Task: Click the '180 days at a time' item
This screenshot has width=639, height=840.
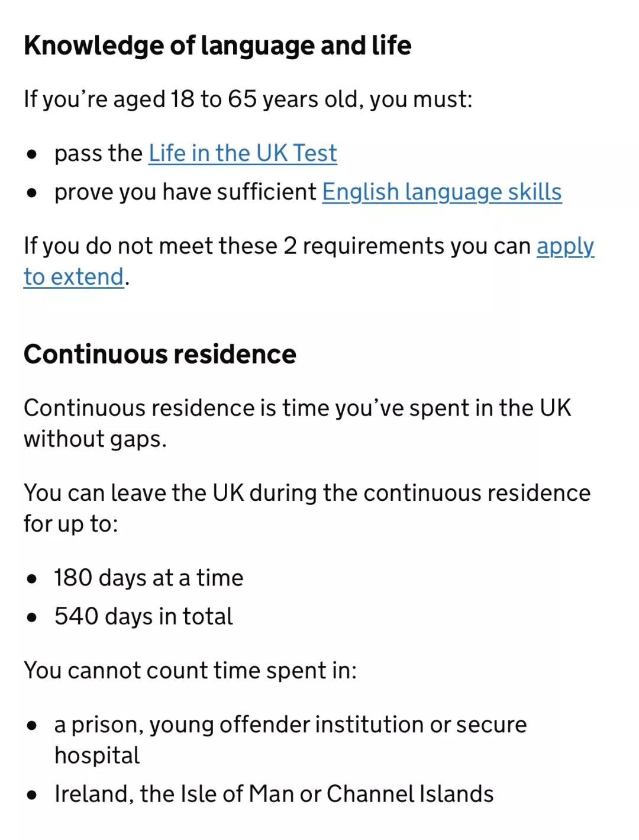Action: [149, 578]
